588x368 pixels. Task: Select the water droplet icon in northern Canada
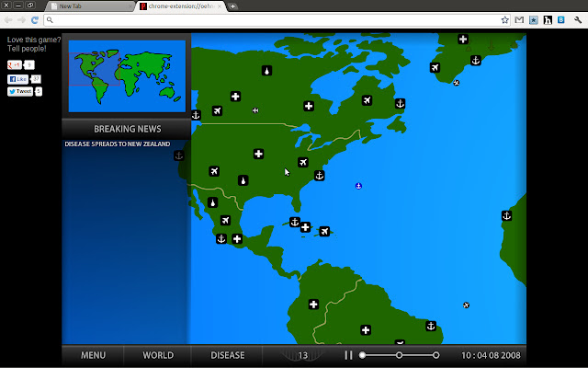point(266,71)
